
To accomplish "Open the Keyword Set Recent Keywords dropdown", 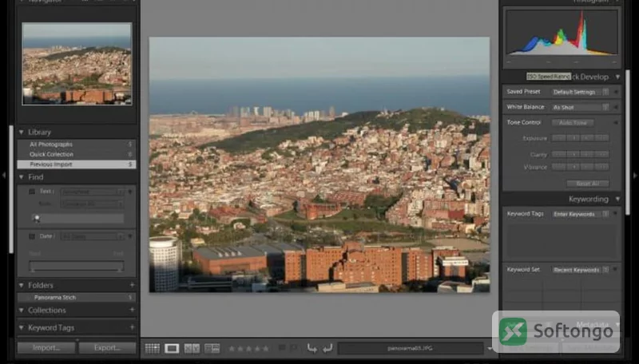I will pos(581,270).
